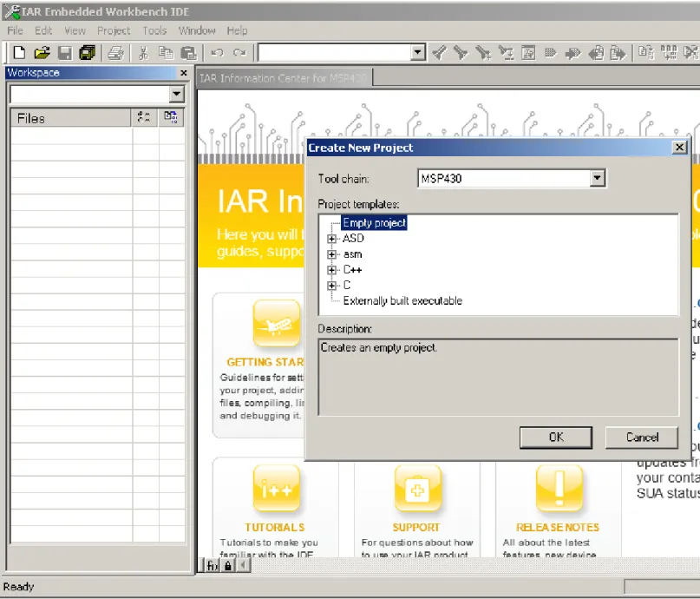
Task: Open the Getting Started airplane icon
Action: coord(277,324)
